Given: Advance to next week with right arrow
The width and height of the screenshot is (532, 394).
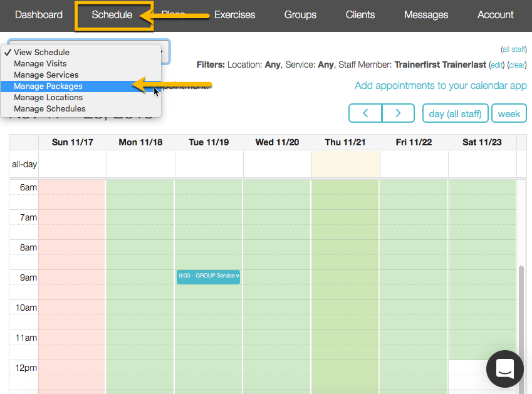Looking at the screenshot, I should tap(399, 113).
